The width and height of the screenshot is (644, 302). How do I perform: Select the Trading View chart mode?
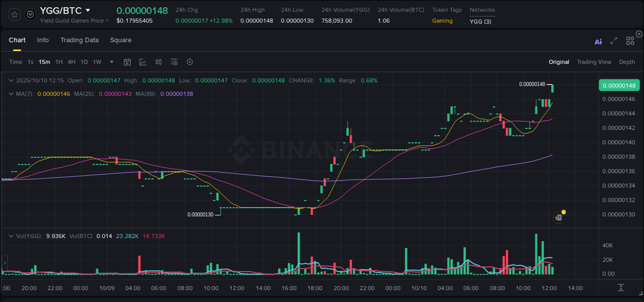[x=594, y=61]
